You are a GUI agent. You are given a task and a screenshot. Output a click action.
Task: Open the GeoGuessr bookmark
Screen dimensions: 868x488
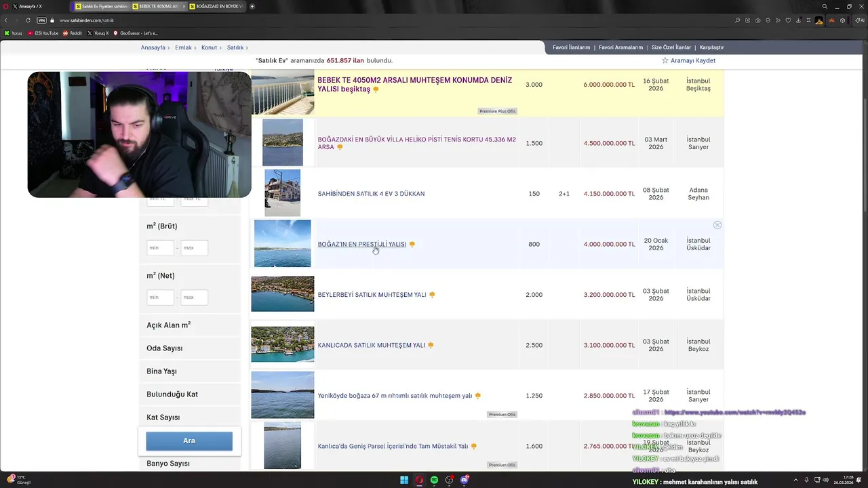[136, 33]
